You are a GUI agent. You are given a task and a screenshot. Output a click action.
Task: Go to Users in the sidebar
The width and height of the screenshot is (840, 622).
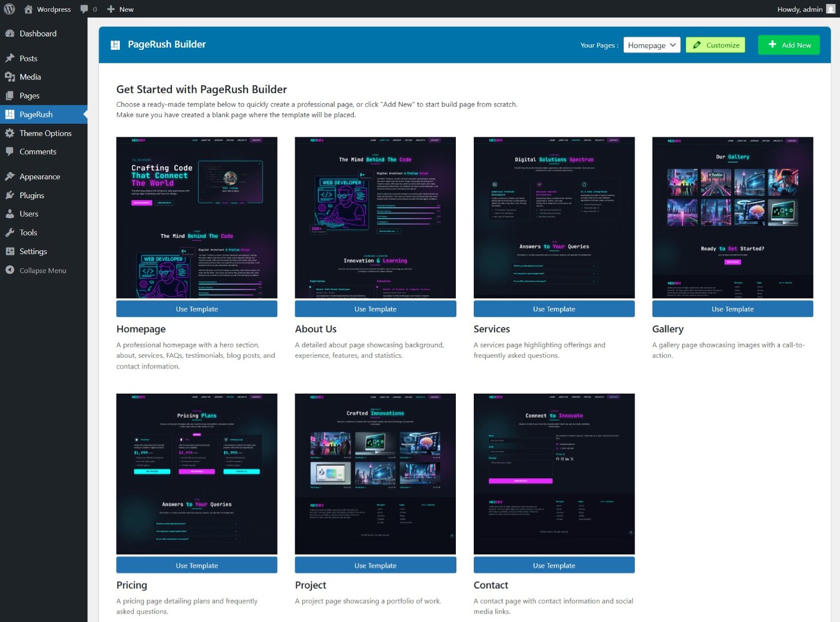pyautogui.click(x=44, y=214)
